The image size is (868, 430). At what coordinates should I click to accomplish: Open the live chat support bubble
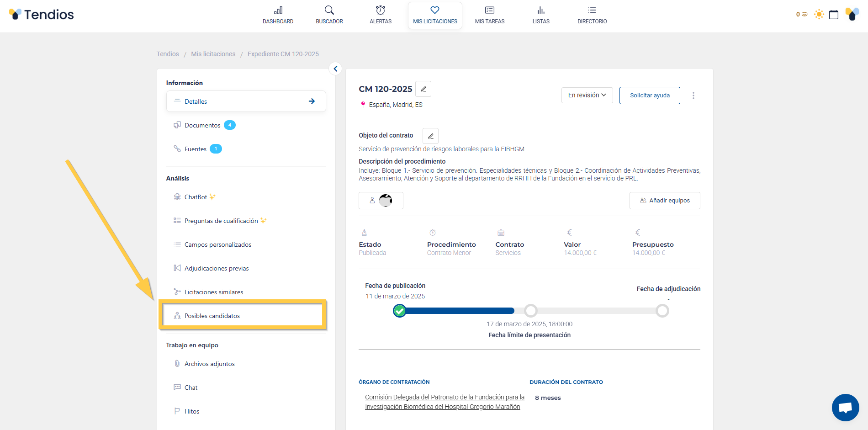click(x=845, y=407)
